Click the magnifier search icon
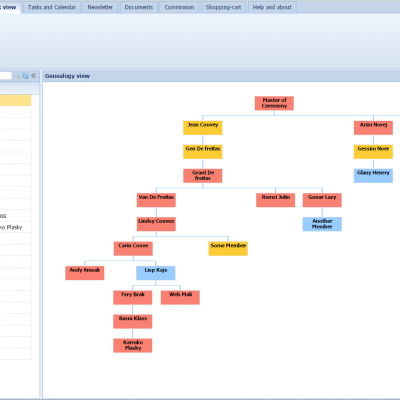 tap(17, 76)
